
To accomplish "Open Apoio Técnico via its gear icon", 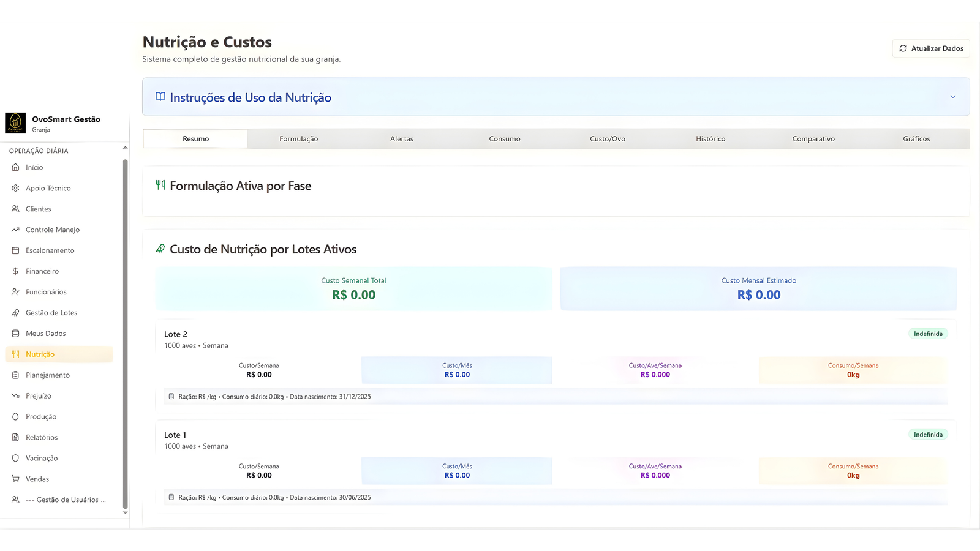I will coord(15,188).
